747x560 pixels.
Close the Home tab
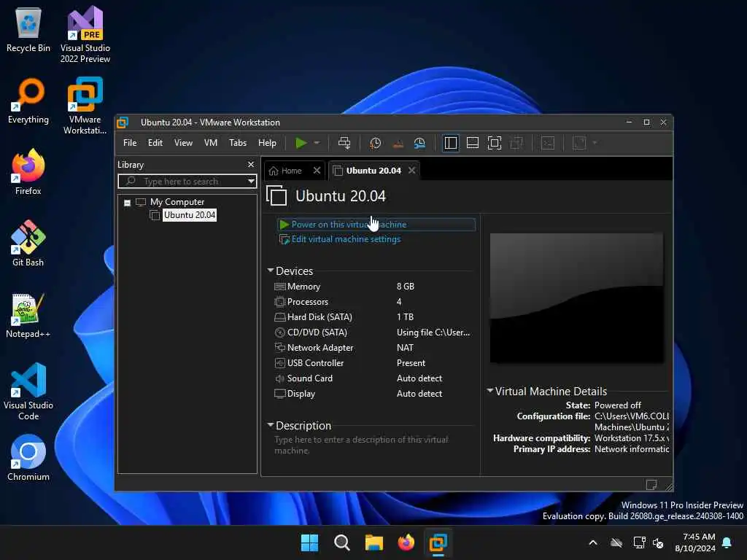[x=317, y=171]
